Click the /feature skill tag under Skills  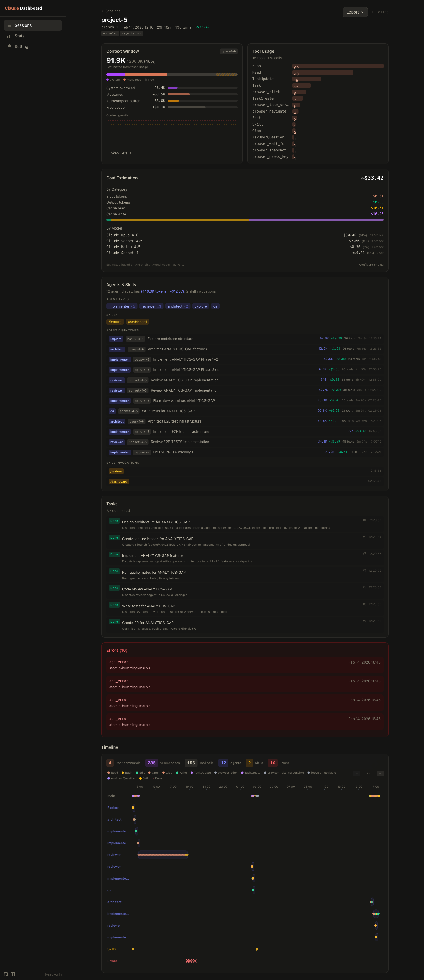point(115,322)
